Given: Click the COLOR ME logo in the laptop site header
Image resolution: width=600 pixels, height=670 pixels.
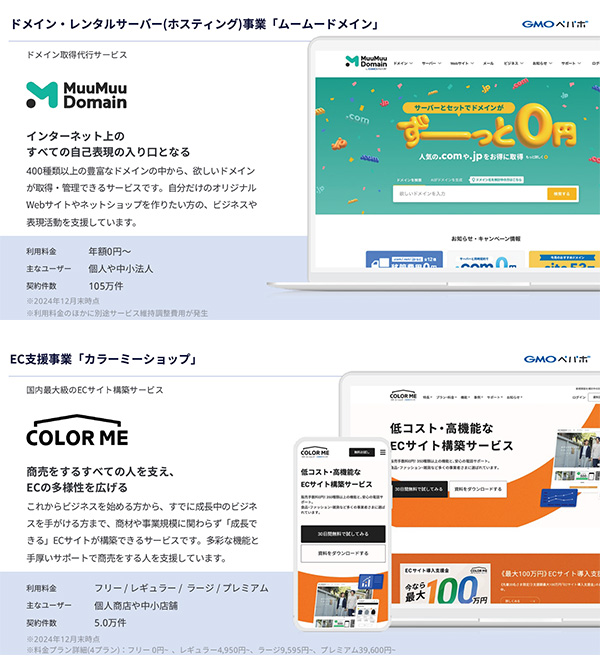Looking at the screenshot, I should tap(403, 395).
